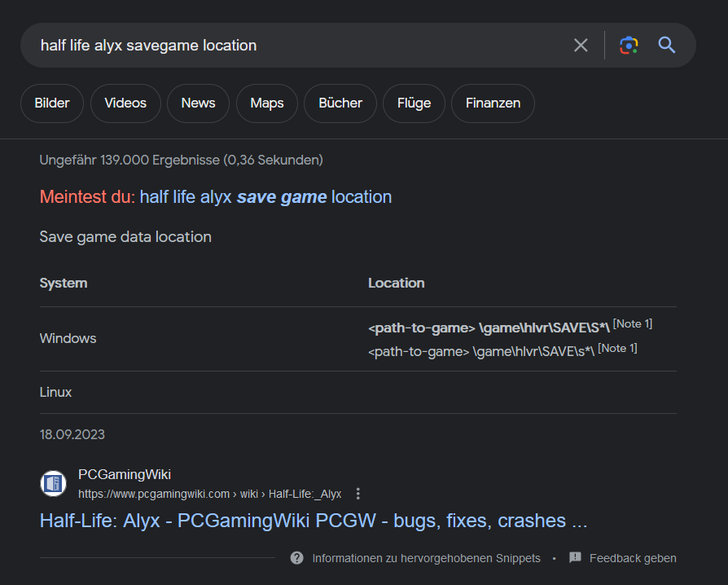
Task: Click the non-bold path ending in SAVE\s*\
Action: coord(481,352)
